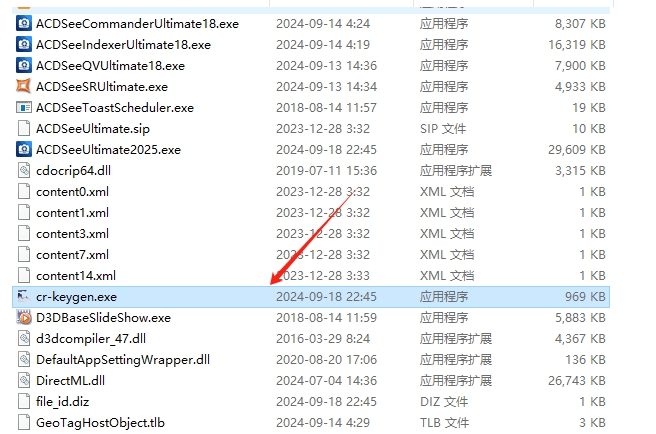Select the ACDSeeIndexerUltimate18.exe icon
The image size is (656, 434).
24,44
